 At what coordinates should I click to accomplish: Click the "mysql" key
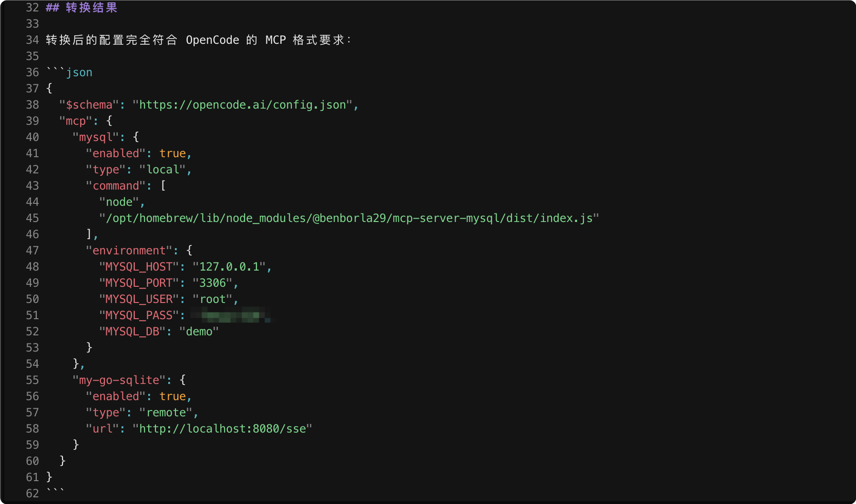point(96,137)
